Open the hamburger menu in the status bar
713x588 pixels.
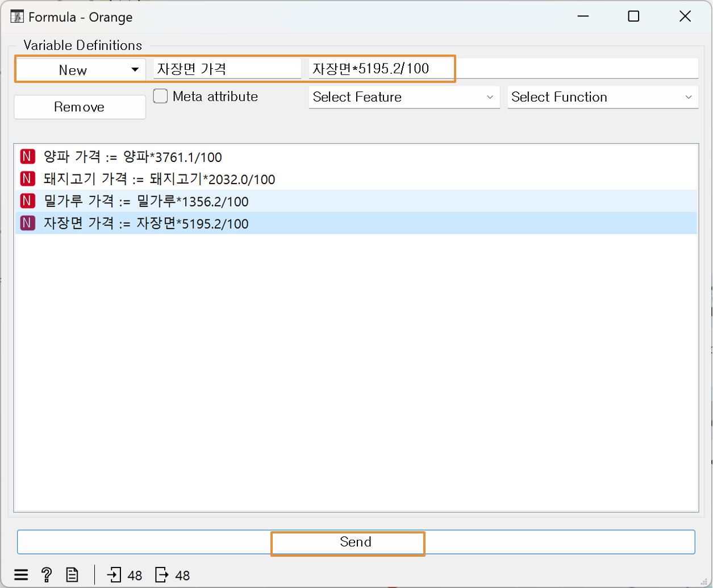click(x=21, y=575)
